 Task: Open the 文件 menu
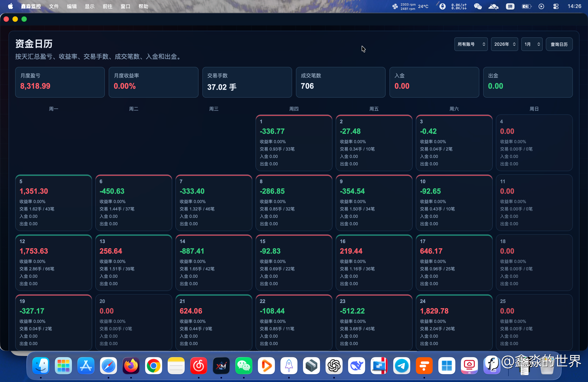pos(54,6)
